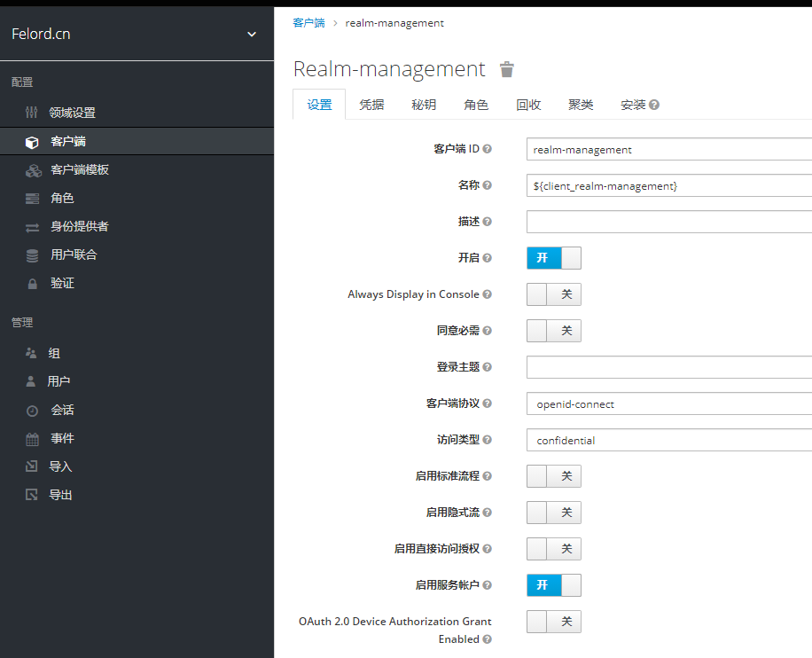Screen dimensions: 812x658
Task: Click the sliders icon beside 领域设置
Action: pyautogui.click(x=32, y=112)
